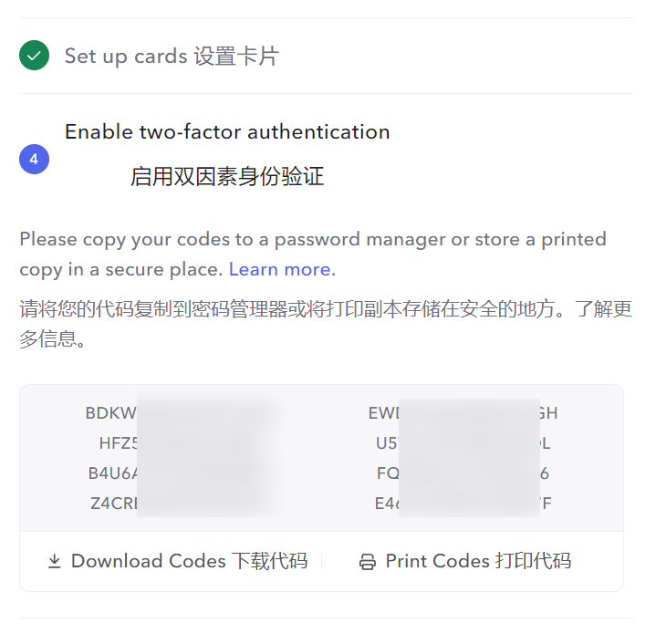Click the printer icon
The image size is (656, 644).
coord(367,562)
